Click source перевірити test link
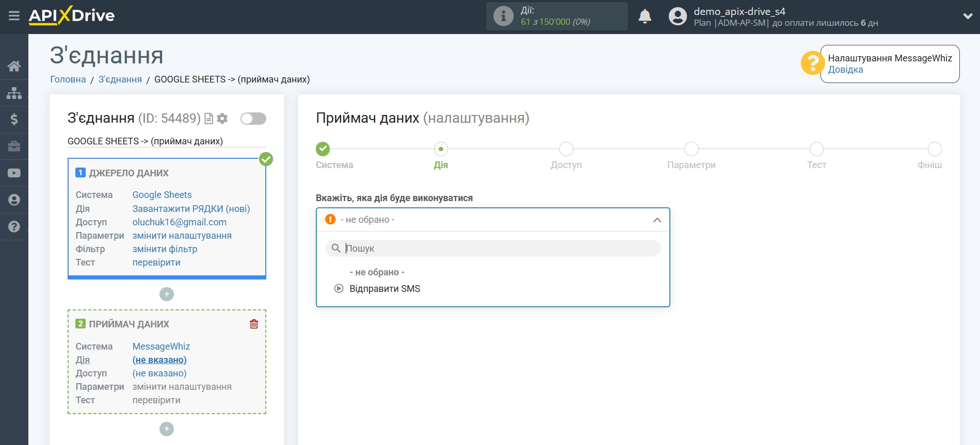This screenshot has width=980, height=445. click(156, 262)
